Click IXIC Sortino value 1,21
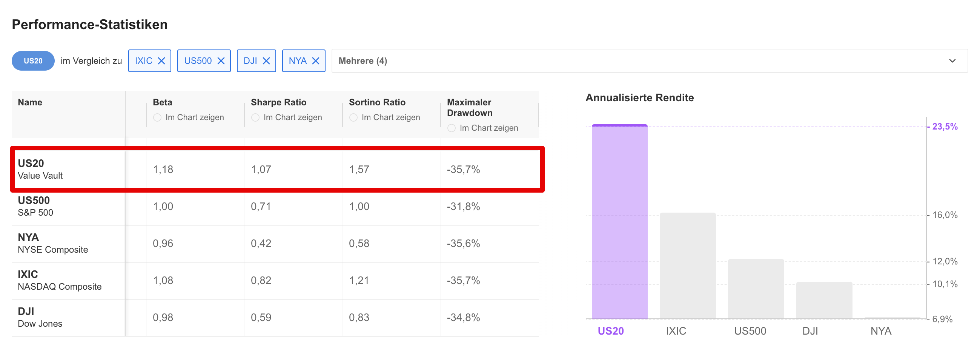Screen dimensions: 980x355 pyautogui.click(x=359, y=280)
